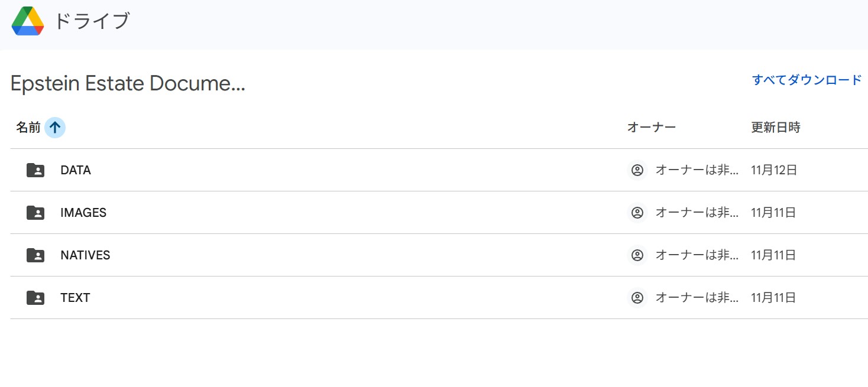Screen dimensions: 868x387
Task: Click the Google Drive logo icon
Action: click(x=28, y=21)
